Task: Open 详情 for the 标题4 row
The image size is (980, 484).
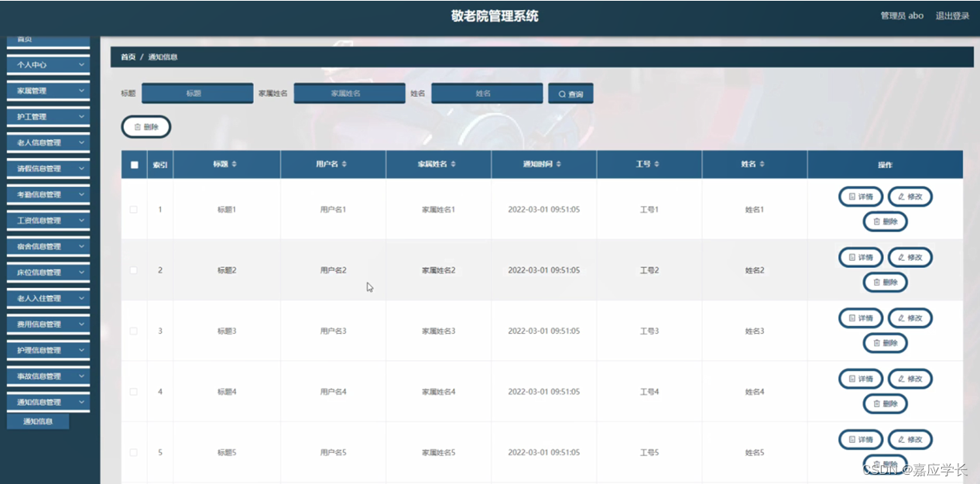Action: click(861, 379)
